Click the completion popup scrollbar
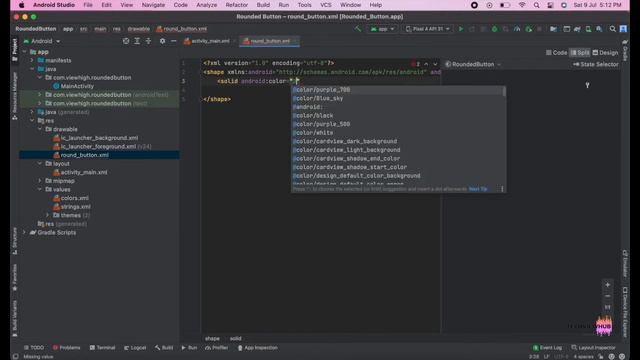 tap(504, 92)
